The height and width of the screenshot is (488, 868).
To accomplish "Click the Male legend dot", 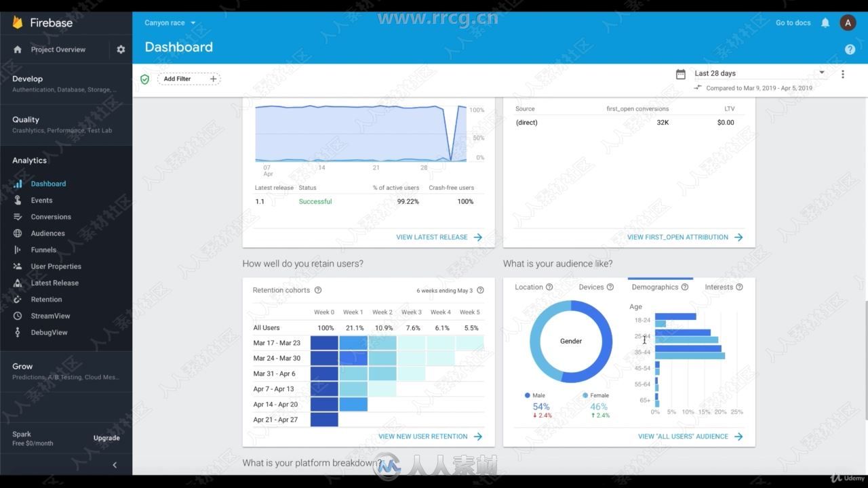I will (527, 395).
